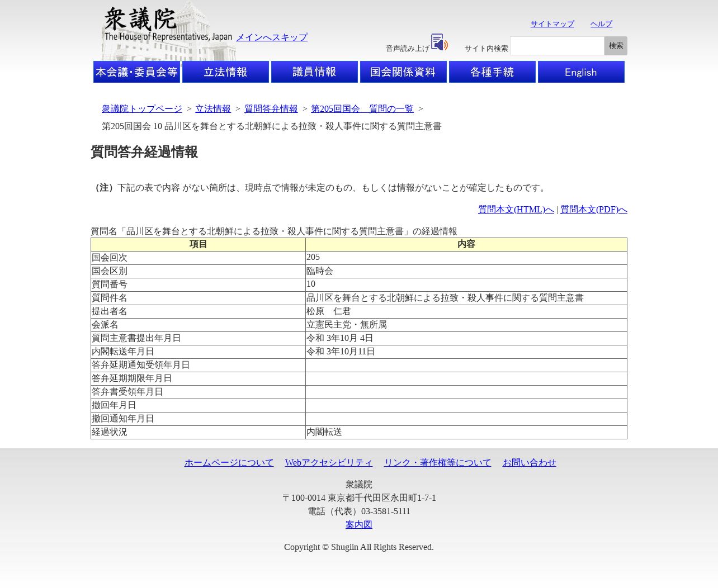
Task: Click the Copyright © Shugiin footer text
Action: [x=359, y=547]
